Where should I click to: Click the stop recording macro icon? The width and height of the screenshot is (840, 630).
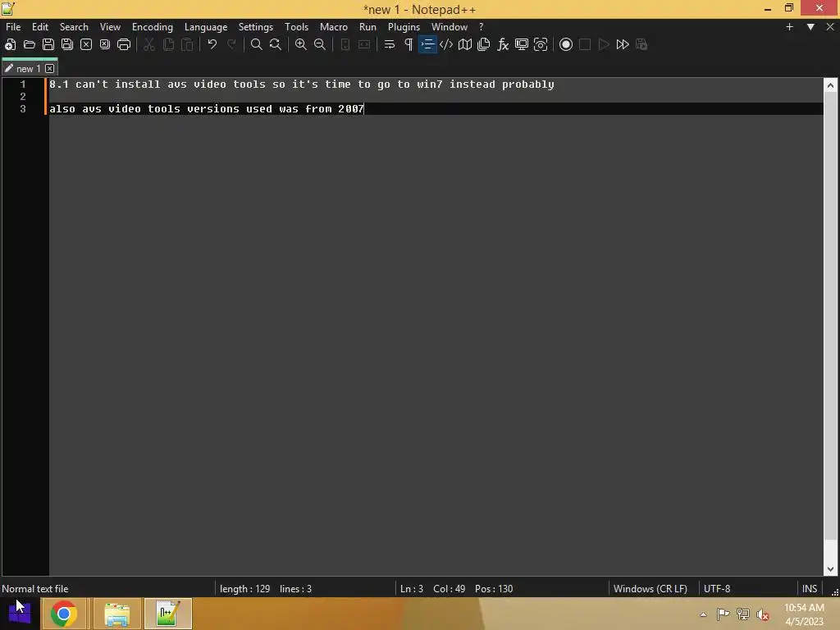coord(585,44)
